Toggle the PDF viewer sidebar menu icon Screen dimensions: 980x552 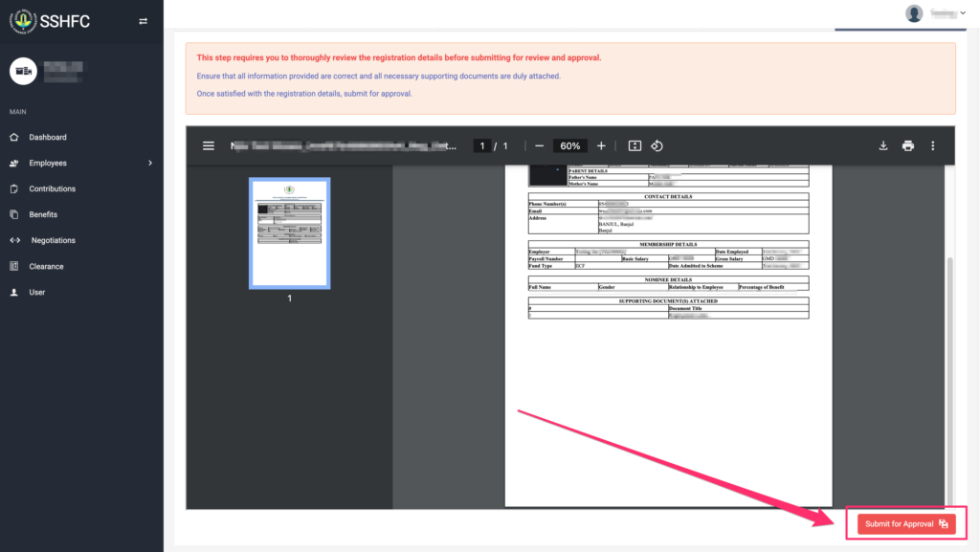pos(209,145)
